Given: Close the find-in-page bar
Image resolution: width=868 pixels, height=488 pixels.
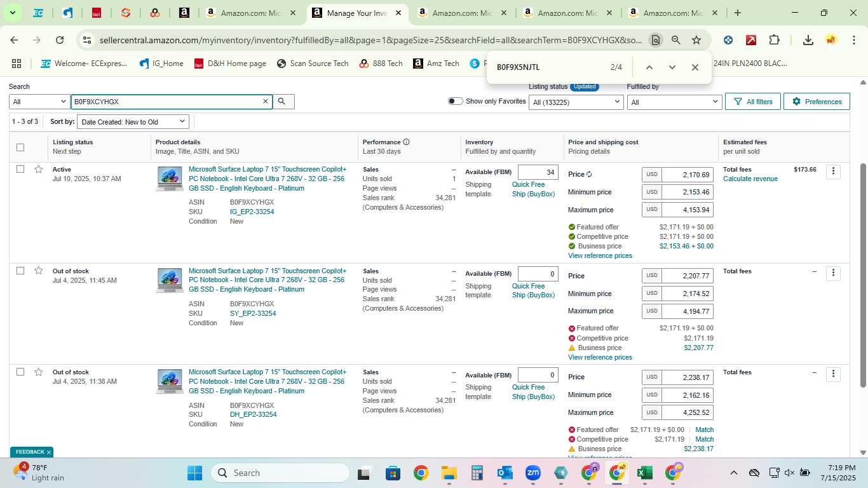Looking at the screenshot, I should click(695, 67).
